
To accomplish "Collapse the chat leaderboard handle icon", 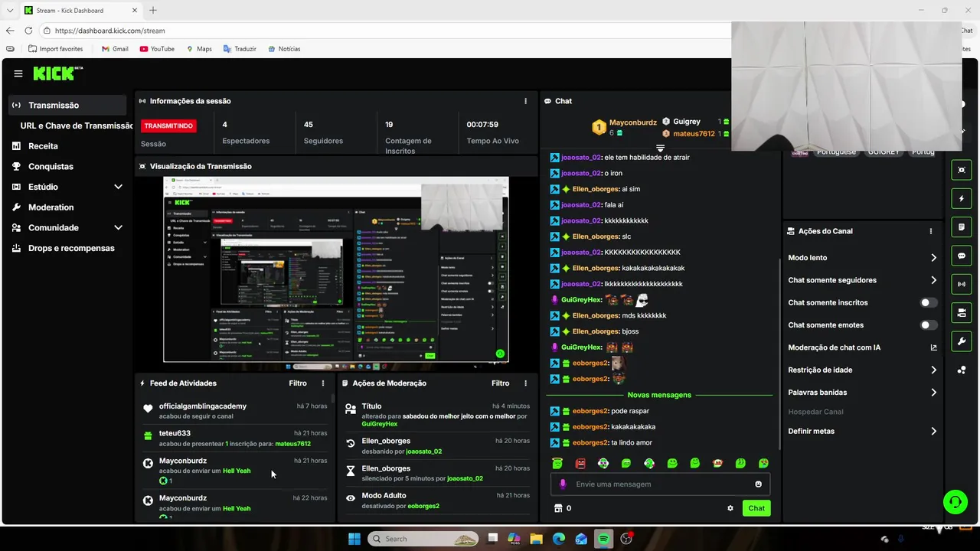I will 660,148.
